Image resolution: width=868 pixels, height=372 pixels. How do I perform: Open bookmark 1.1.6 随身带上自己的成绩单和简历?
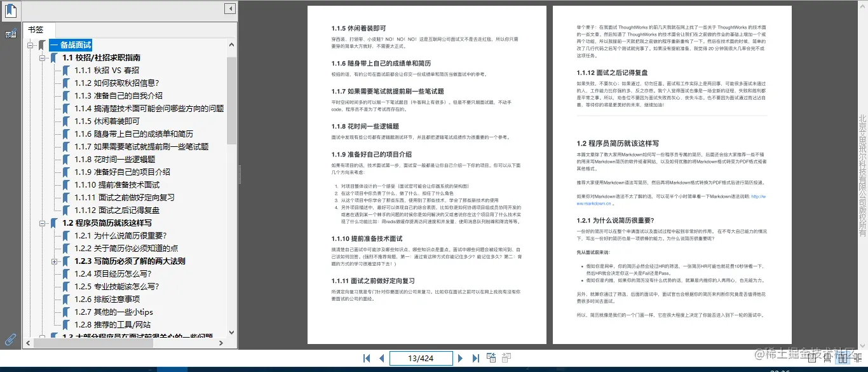133,134
